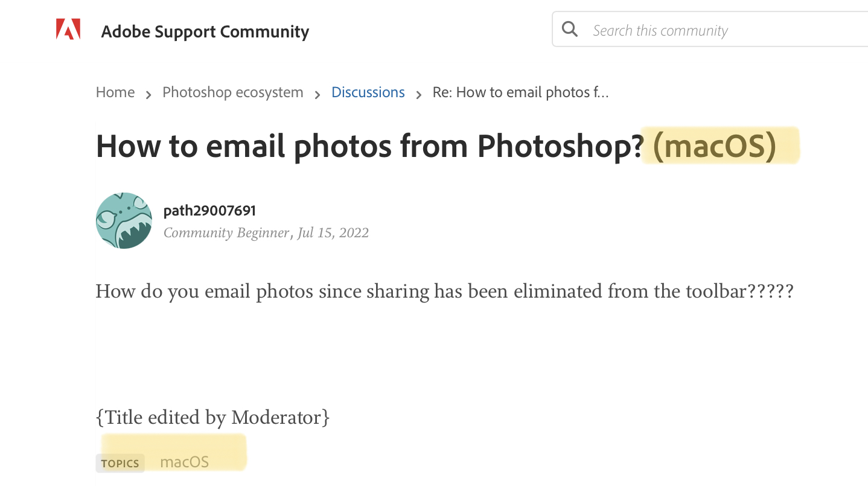Open path29007691's username profile link
This screenshot has width=868, height=486.
(x=209, y=210)
